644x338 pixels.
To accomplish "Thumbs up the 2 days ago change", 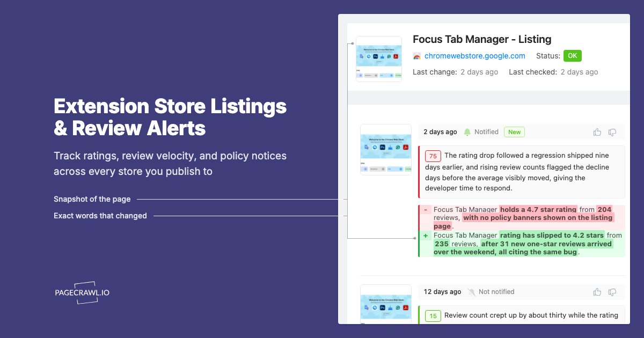I will tap(597, 132).
